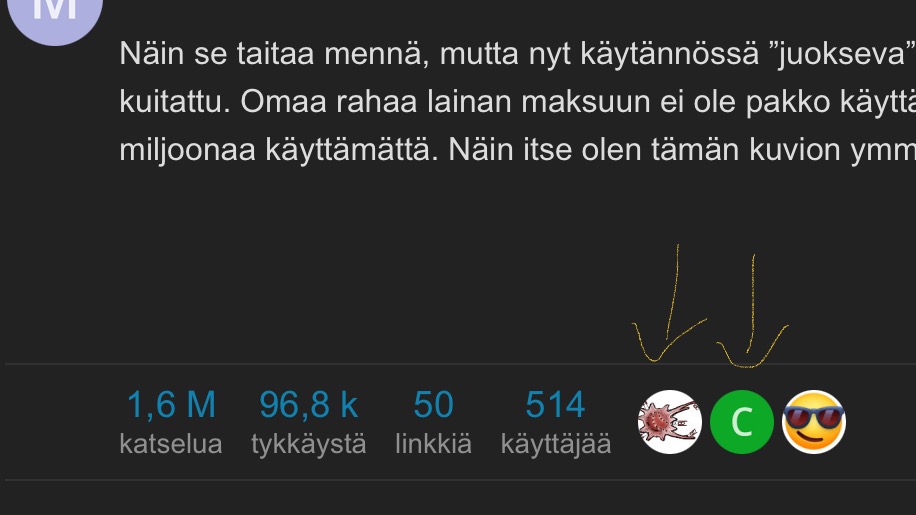Click the left yellow hand-drawn arrow
The image size is (916, 515).
pos(670,304)
